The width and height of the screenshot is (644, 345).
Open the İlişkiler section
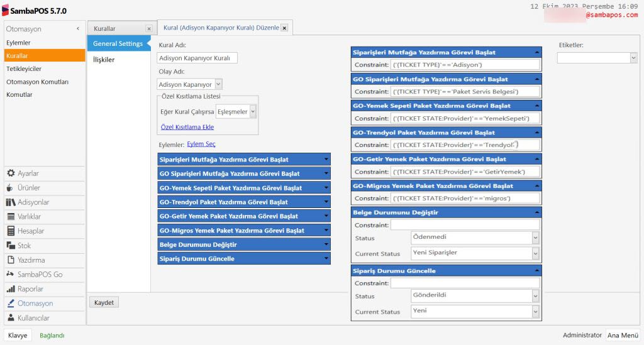[104, 60]
